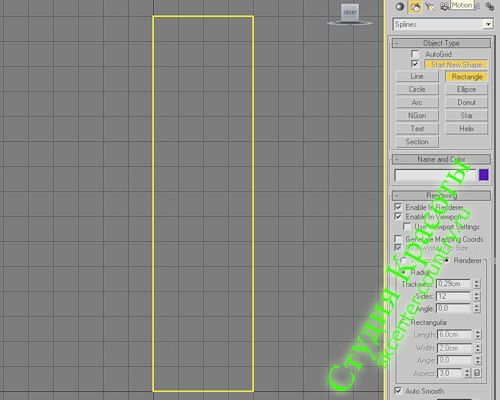Select the Geometry sphere icon
The width and height of the screenshot is (500, 400).
[399, 7]
